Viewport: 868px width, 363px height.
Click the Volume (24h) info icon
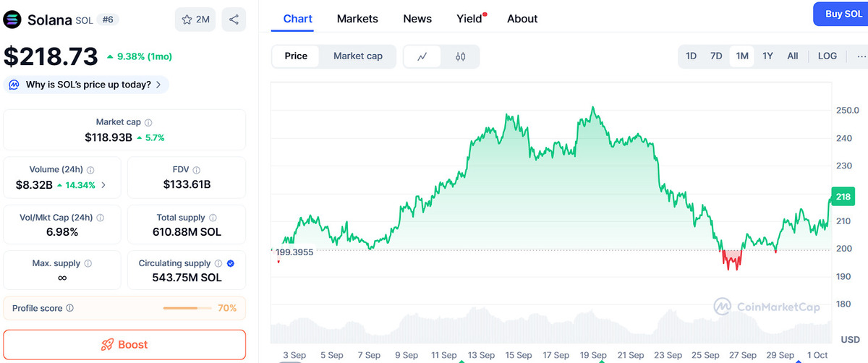90,171
